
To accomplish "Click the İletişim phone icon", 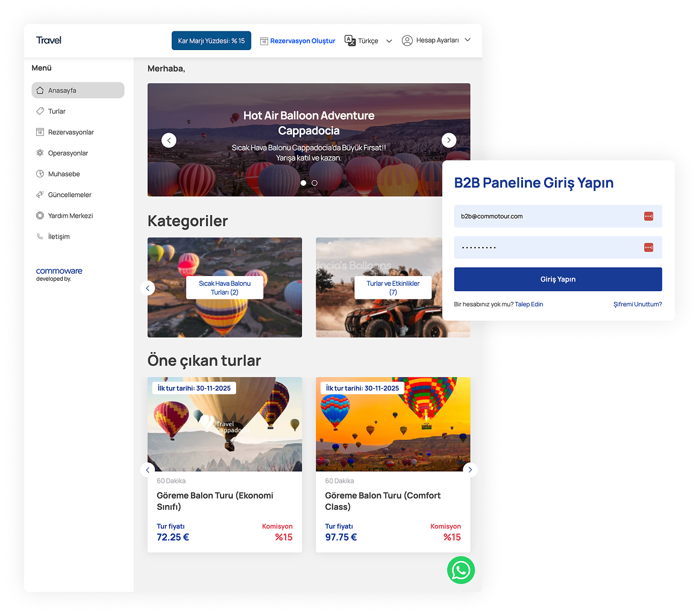I will 40,237.
